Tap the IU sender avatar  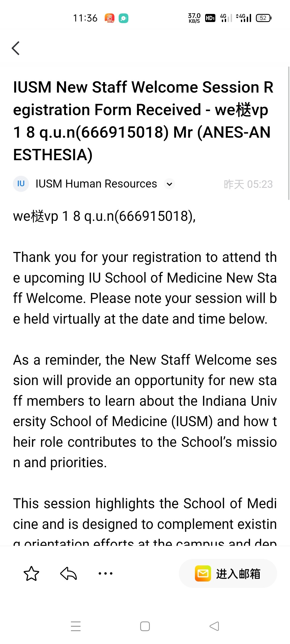coord(21,184)
